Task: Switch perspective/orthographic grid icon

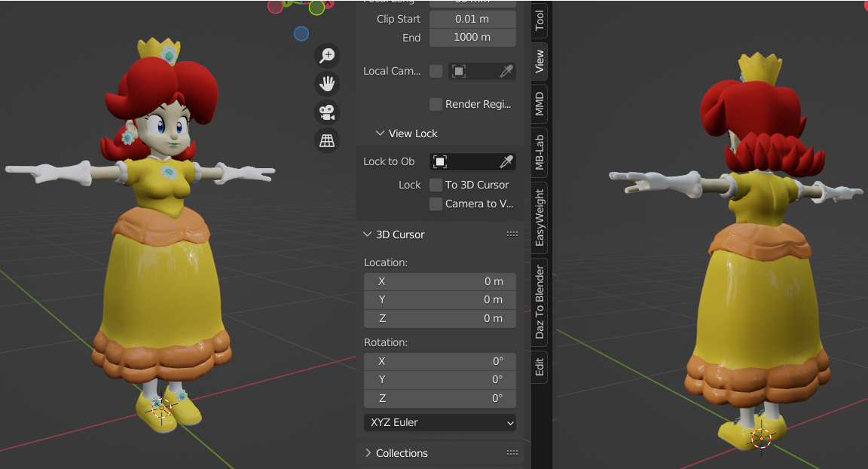Action: pos(327,141)
